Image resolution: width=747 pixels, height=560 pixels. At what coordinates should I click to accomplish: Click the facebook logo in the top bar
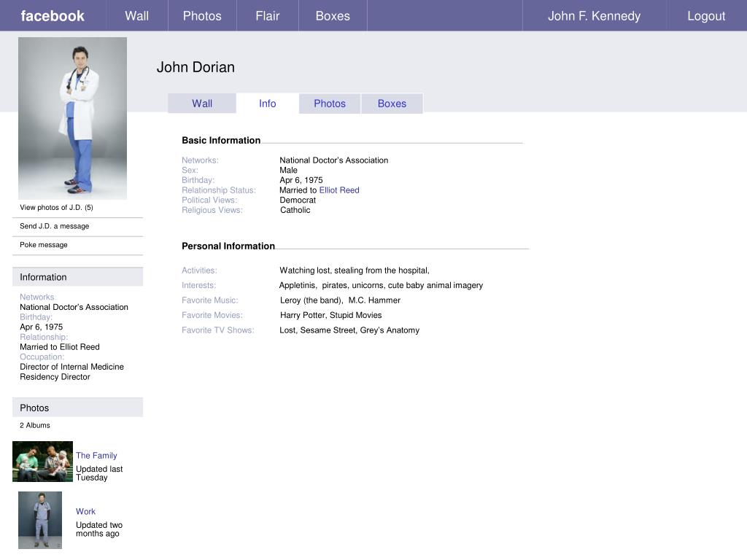coord(53,16)
